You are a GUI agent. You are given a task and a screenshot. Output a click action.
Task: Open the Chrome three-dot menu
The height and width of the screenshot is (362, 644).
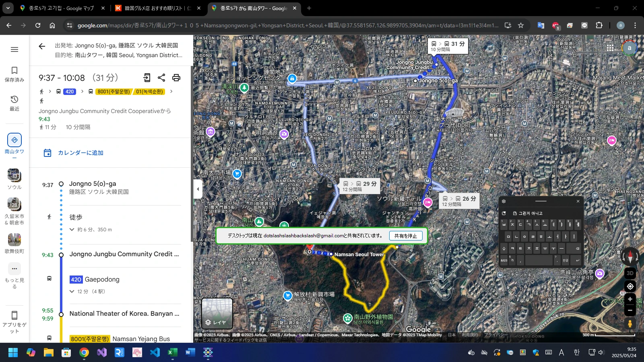point(635,25)
